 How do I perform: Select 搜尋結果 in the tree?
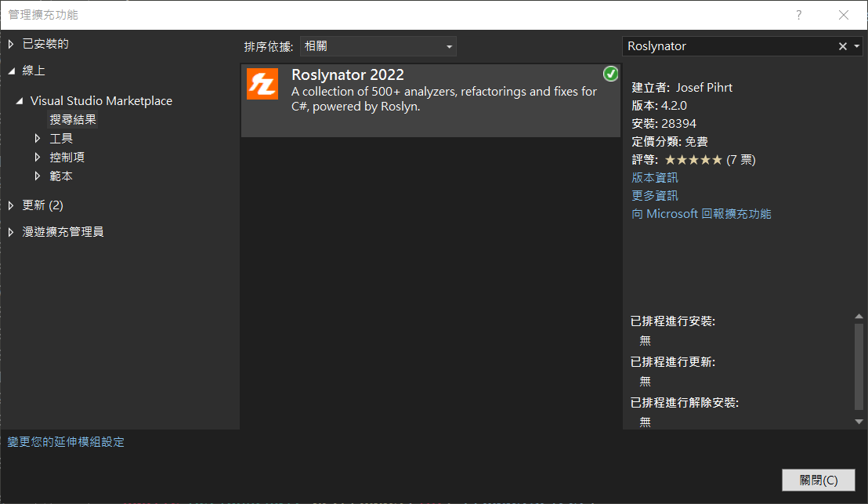(x=73, y=120)
